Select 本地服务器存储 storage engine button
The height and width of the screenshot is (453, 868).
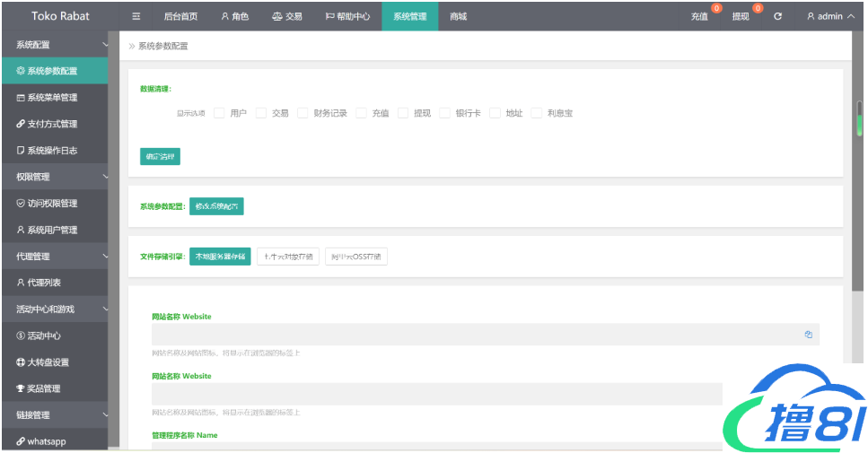pyautogui.click(x=220, y=256)
